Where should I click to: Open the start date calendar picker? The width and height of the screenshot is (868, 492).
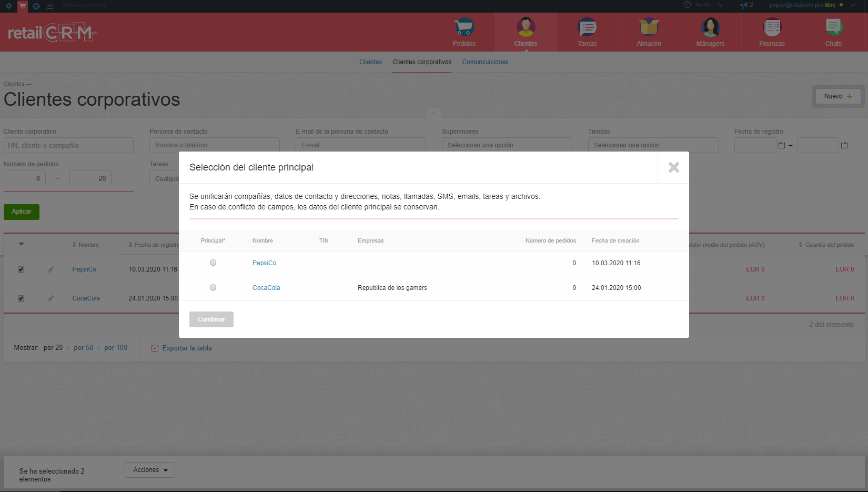tap(782, 145)
